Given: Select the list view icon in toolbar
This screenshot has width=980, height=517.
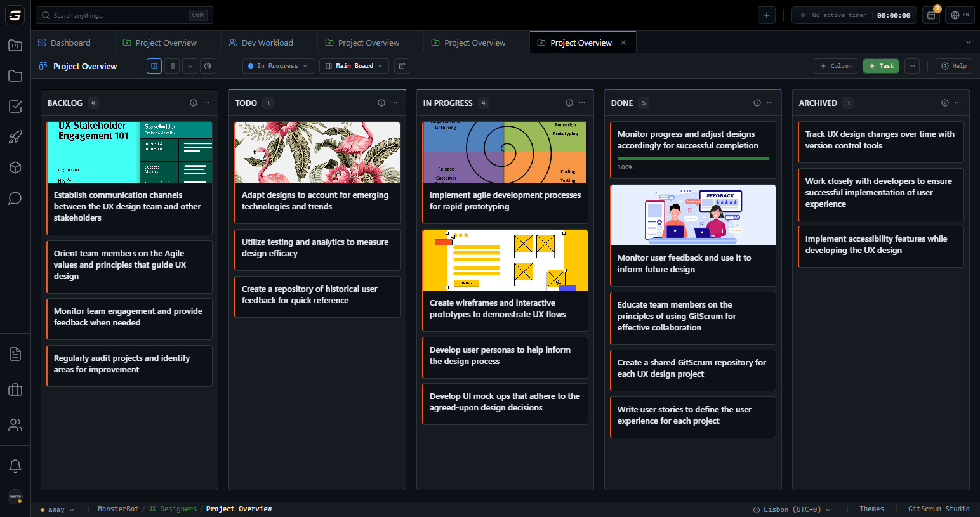Looking at the screenshot, I should [171, 65].
